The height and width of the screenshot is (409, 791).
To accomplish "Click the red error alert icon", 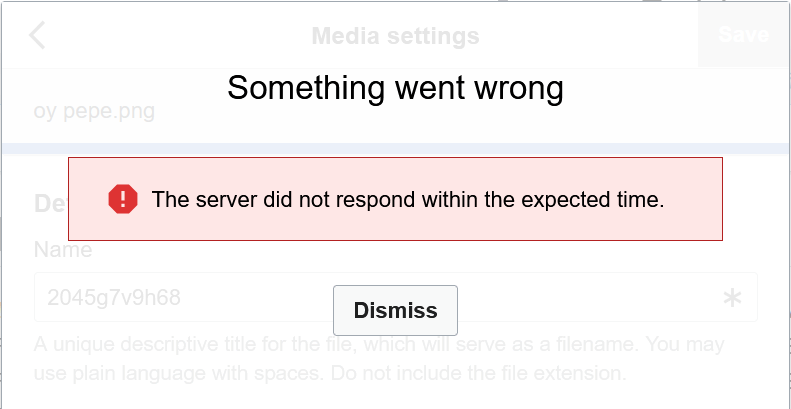I will coord(123,199).
